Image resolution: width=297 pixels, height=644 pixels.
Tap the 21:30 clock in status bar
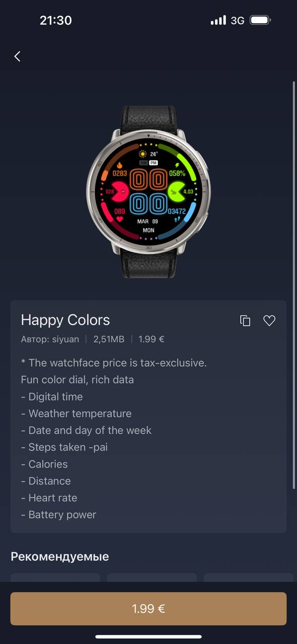click(56, 21)
